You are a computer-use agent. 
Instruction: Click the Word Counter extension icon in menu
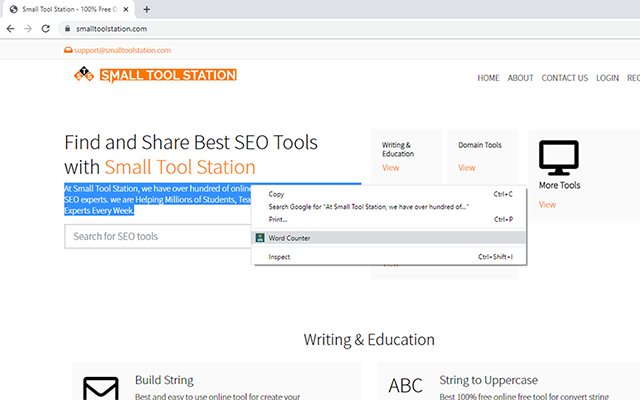(x=260, y=238)
